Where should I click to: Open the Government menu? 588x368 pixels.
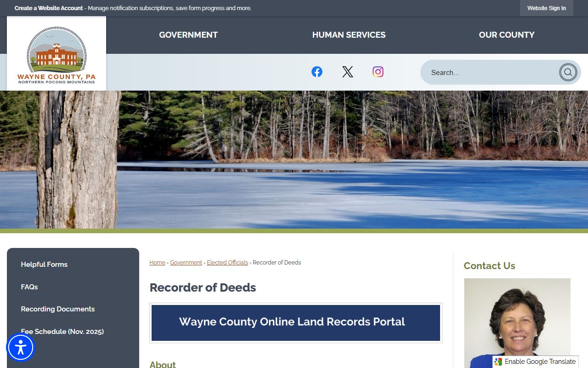(x=188, y=35)
